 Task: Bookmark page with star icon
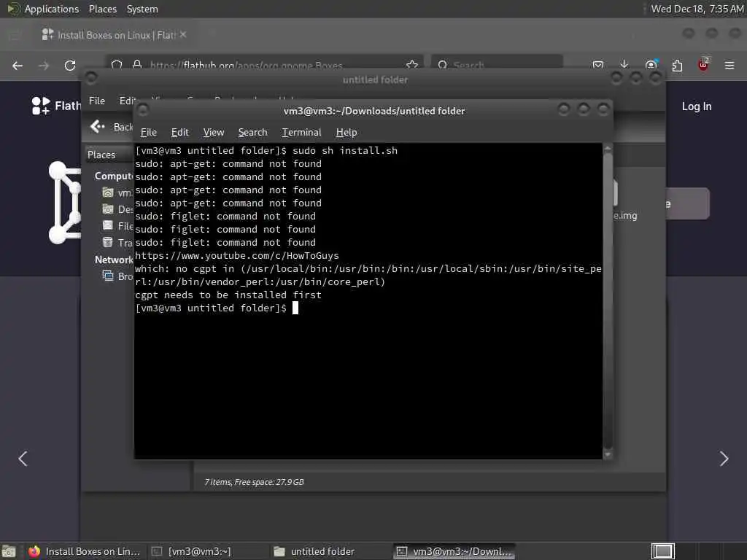pyautogui.click(x=412, y=64)
